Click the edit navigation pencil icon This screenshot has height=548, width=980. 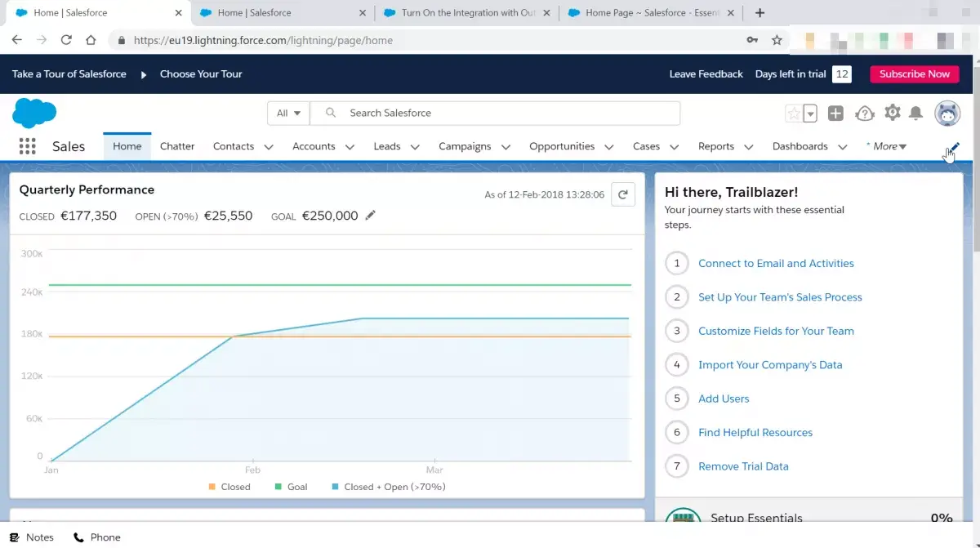coord(954,147)
